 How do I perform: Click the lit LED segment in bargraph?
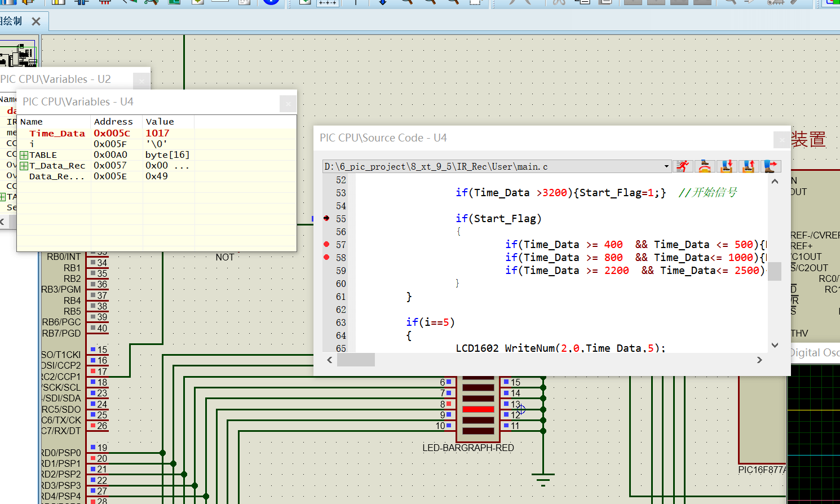[478, 409]
